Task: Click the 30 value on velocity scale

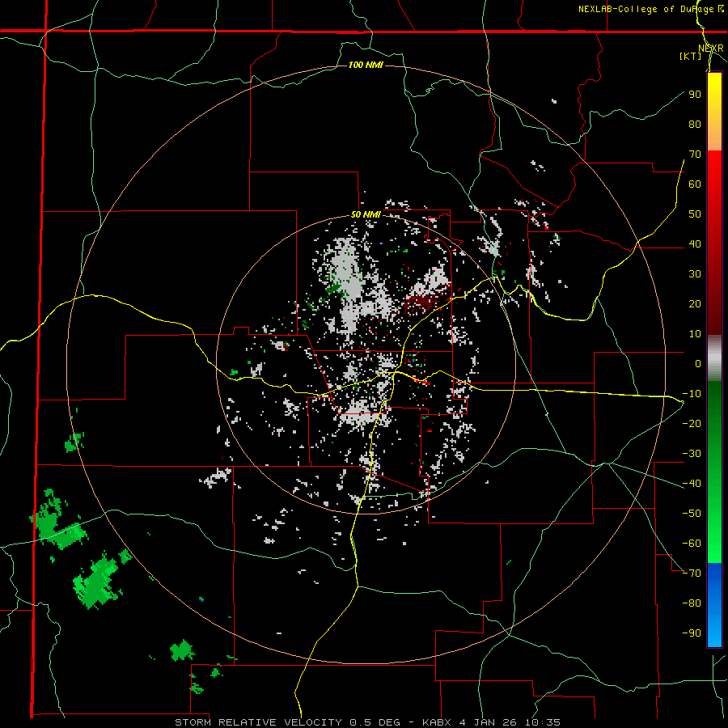Action: pos(695,274)
